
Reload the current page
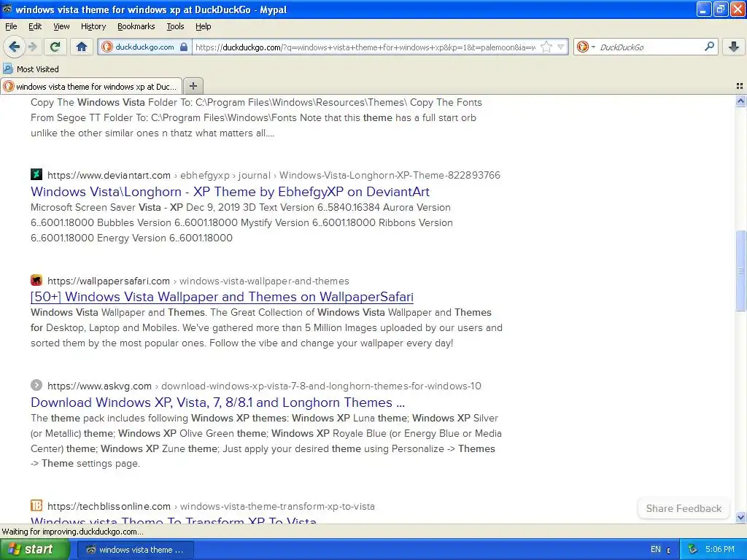(x=55, y=47)
